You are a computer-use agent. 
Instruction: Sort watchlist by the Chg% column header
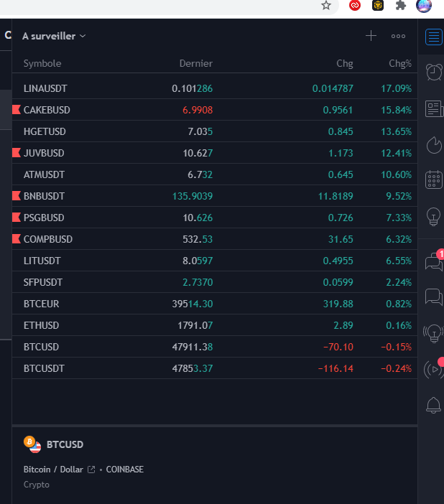[x=399, y=63]
